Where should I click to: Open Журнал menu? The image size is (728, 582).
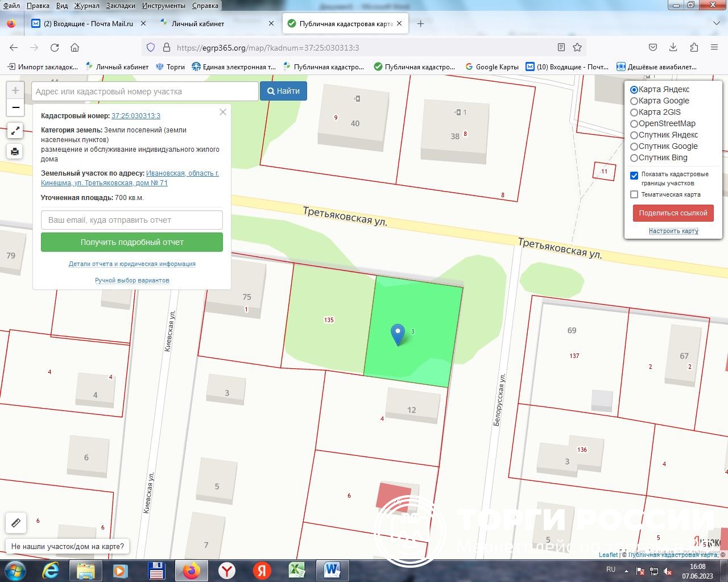pyautogui.click(x=86, y=5)
